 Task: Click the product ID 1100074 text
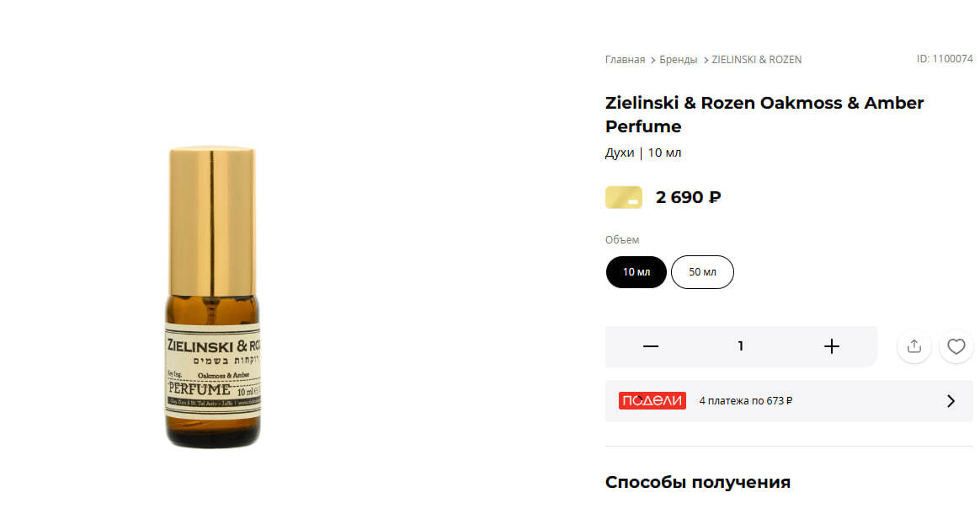pyautogui.click(x=944, y=59)
